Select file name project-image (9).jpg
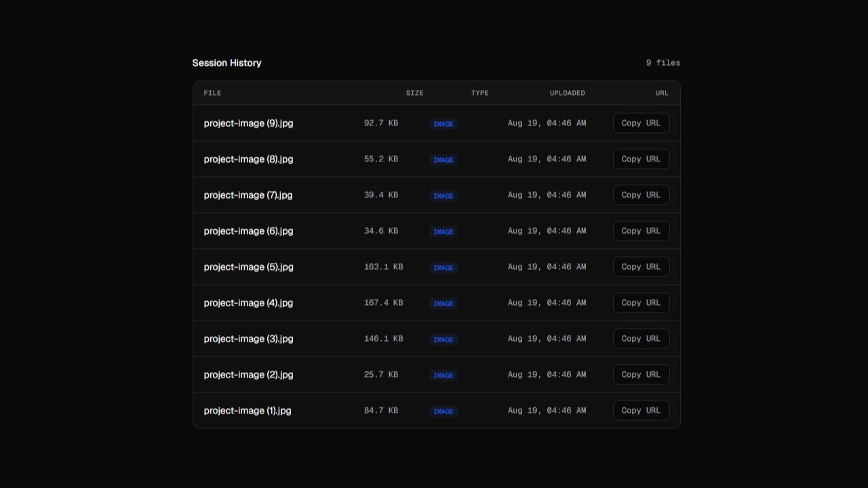868x488 pixels. [x=248, y=123]
